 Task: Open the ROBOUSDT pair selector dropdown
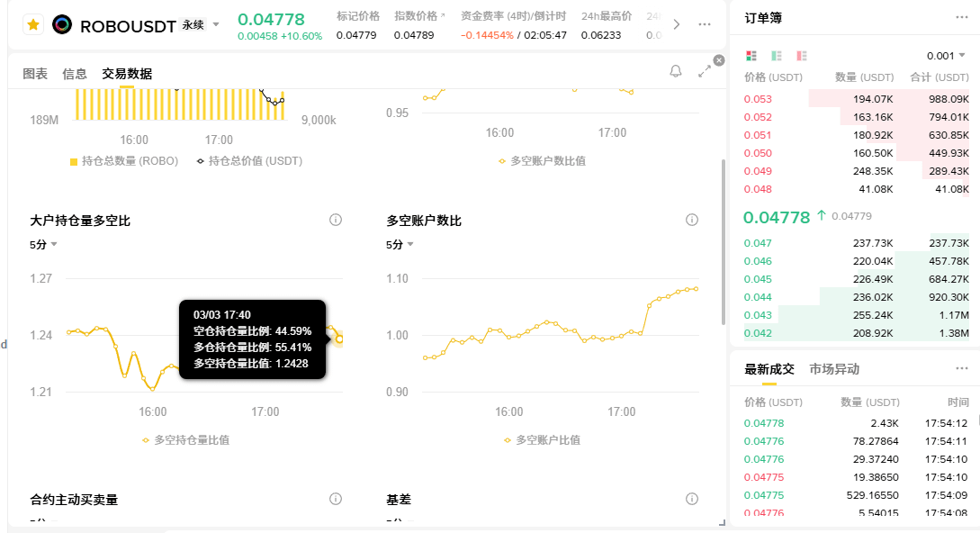216,25
